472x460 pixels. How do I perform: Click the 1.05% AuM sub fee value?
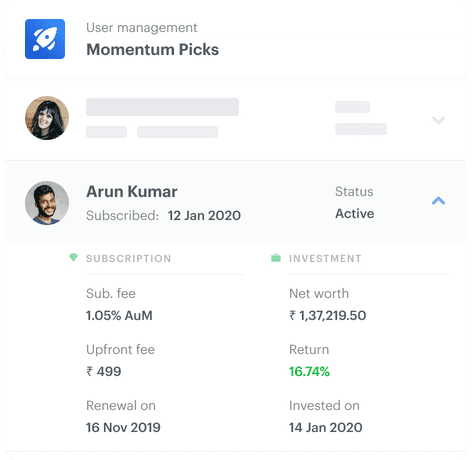tap(119, 315)
